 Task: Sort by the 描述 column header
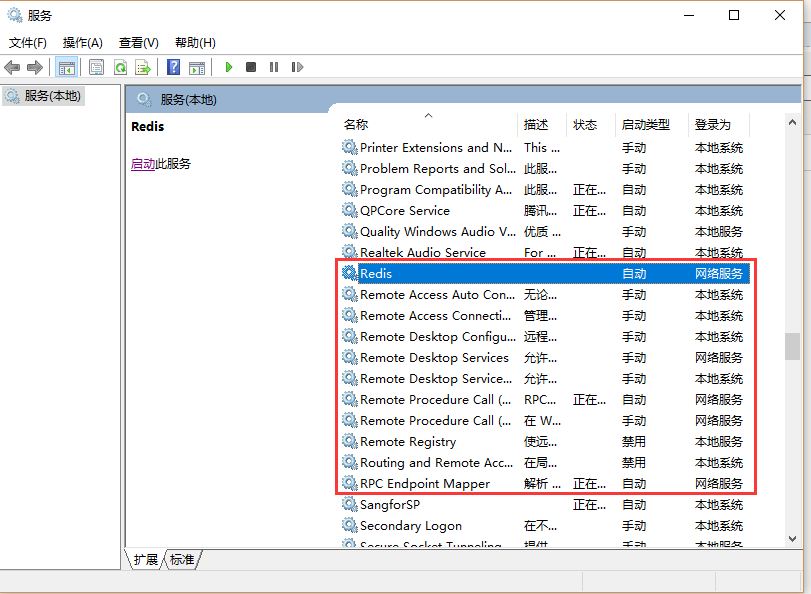(x=535, y=125)
